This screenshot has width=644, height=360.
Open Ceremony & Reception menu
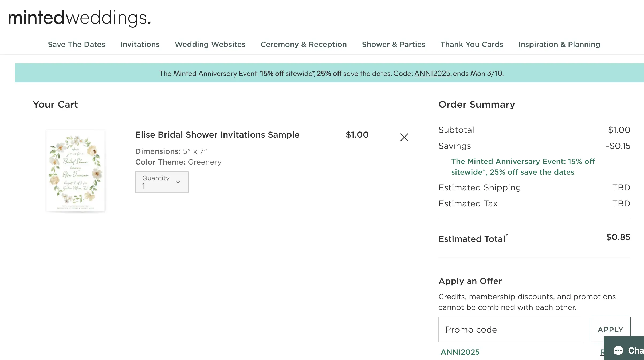(304, 44)
